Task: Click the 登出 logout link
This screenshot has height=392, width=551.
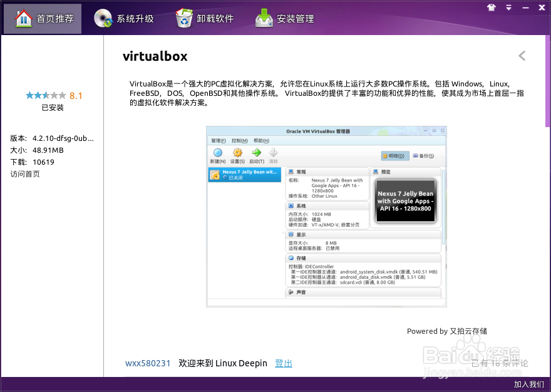Action: 284,363
